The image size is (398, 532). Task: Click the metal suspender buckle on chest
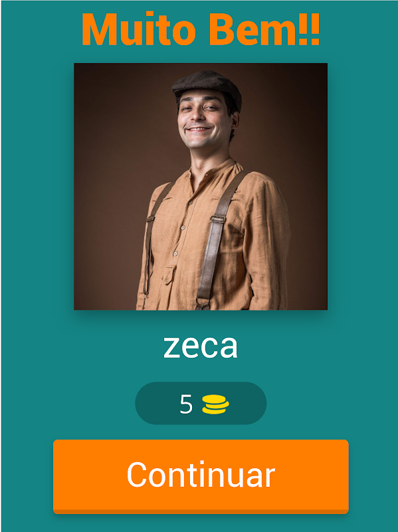[x=217, y=219]
